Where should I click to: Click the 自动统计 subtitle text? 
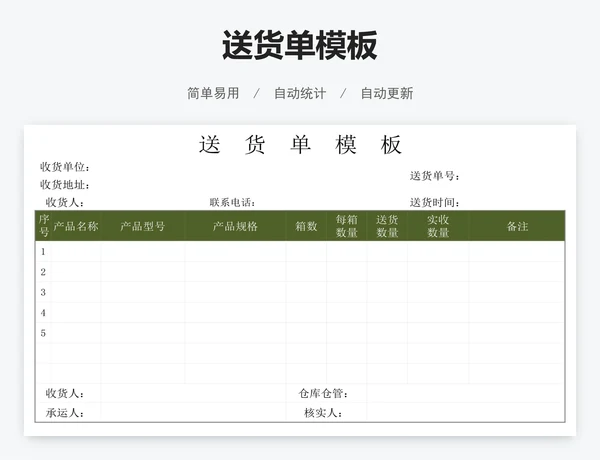click(300, 93)
